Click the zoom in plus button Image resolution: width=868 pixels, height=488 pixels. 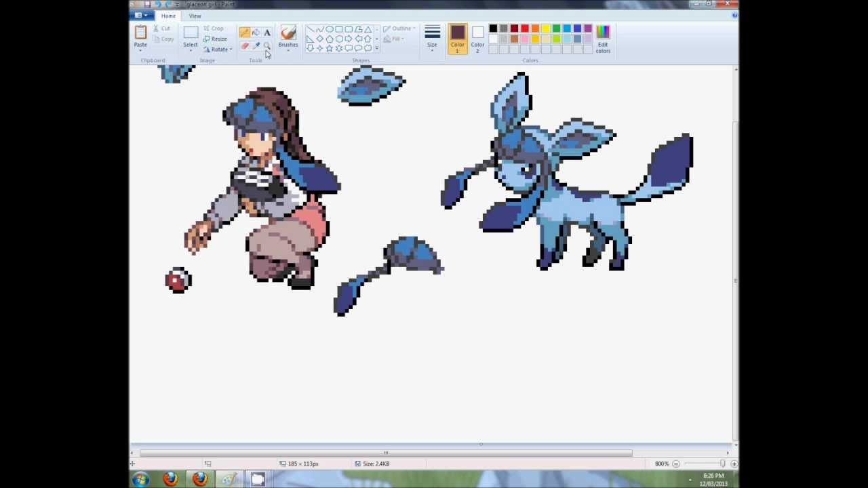coord(734,464)
